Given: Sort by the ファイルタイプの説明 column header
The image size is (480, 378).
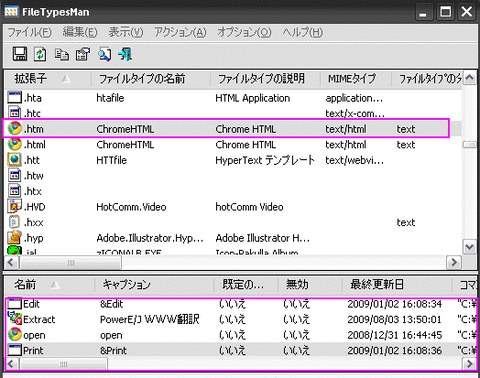Looking at the screenshot, I should [x=265, y=79].
